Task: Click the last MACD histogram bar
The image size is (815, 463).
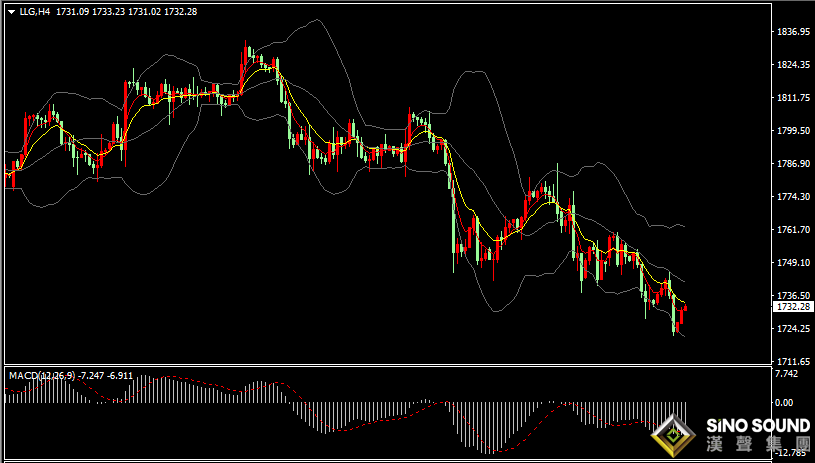Action: click(686, 413)
